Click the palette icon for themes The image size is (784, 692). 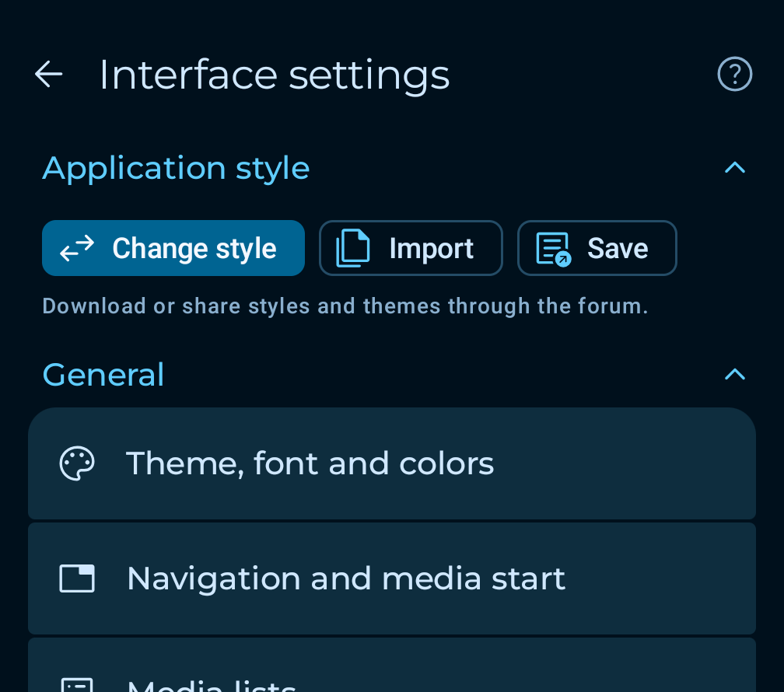(78, 464)
